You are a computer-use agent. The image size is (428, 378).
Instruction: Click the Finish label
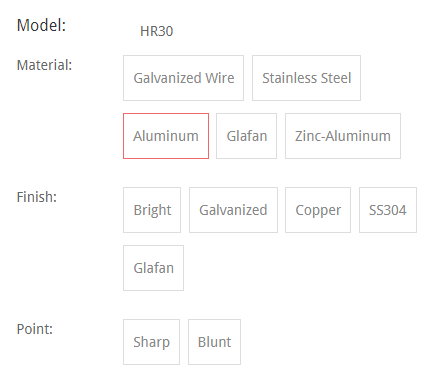(37, 197)
